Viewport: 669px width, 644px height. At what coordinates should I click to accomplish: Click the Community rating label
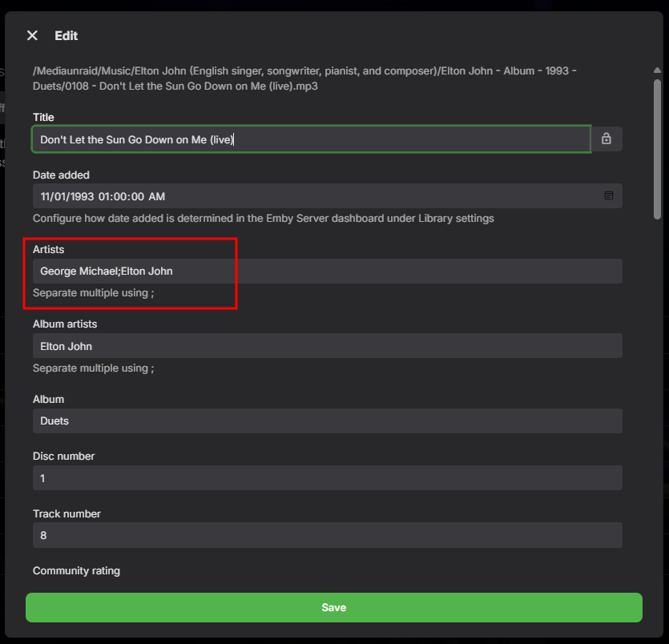[76, 571]
